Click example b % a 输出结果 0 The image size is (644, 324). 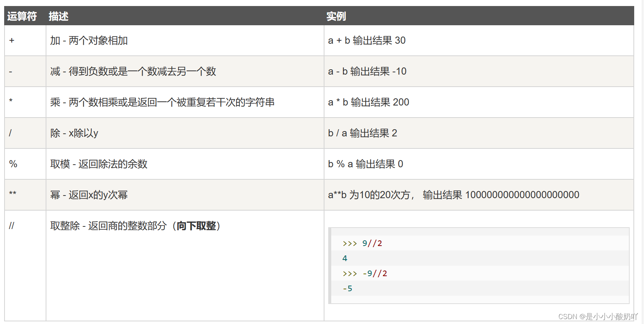tap(366, 164)
